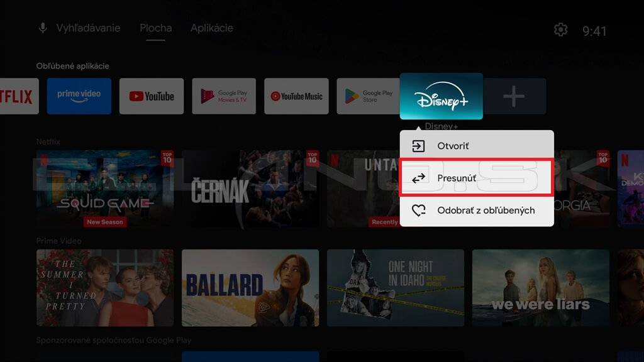Image resolution: width=644 pixels, height=362 pixels.
Task: Switch to the Plocha tab
Action: click(x=155, y=28)
